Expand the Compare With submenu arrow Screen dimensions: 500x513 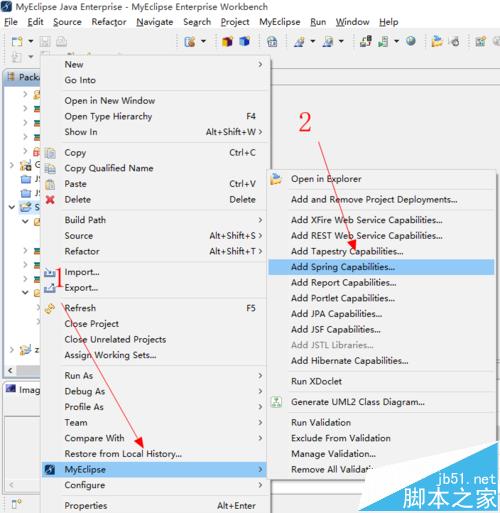[260, 438]
